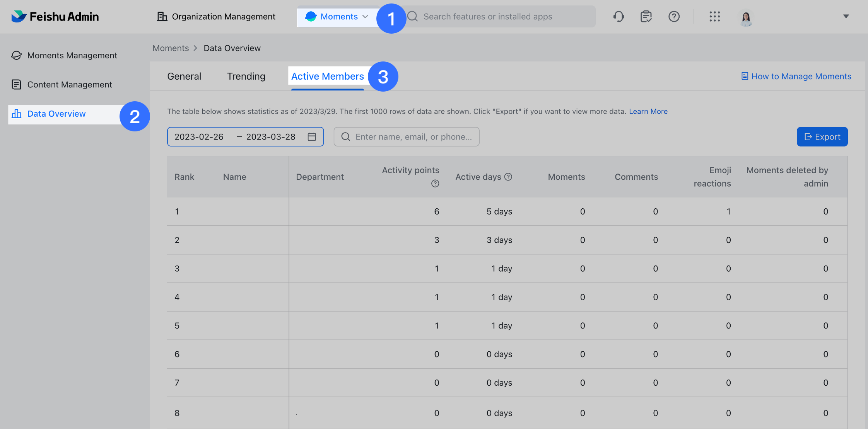Viewport: 868px width, 429px height.
Task: Click the help question mark icon
Action: point(674,17)
